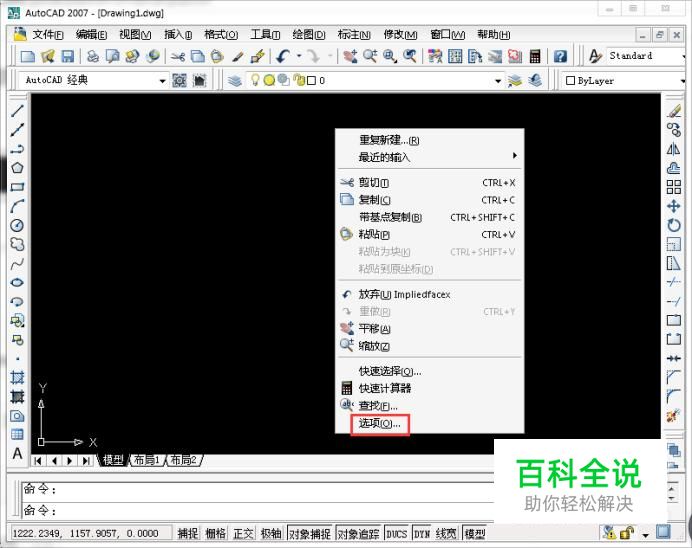Screen dimensions: 692x548
Task: Open the Standard text style dropdown
Action: 682,56
